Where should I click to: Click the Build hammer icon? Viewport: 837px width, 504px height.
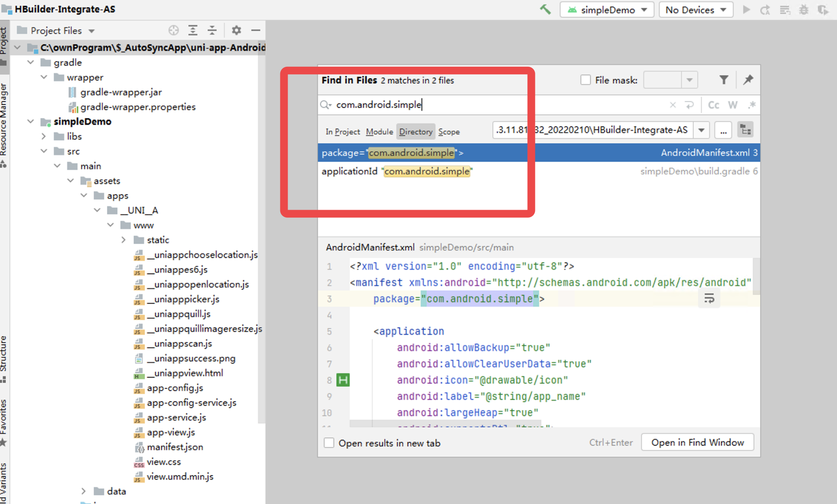click(545, 9)
